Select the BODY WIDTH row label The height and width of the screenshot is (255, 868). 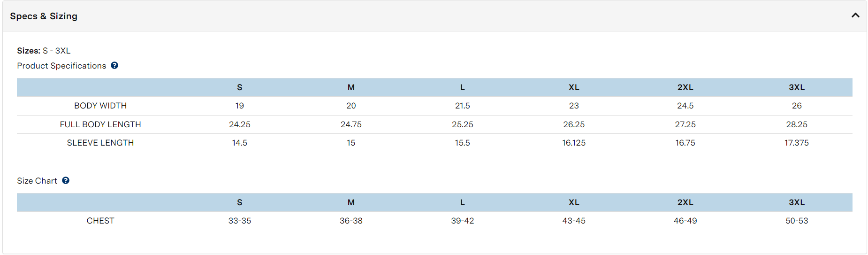(x=100, y=106)
